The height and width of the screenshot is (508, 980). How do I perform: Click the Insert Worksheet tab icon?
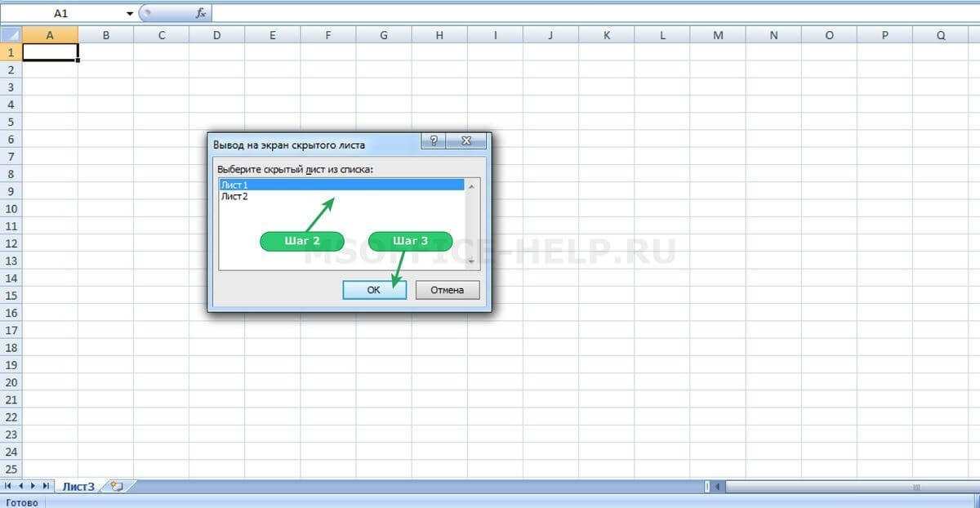pyautogui.click(x=117, y=485)
